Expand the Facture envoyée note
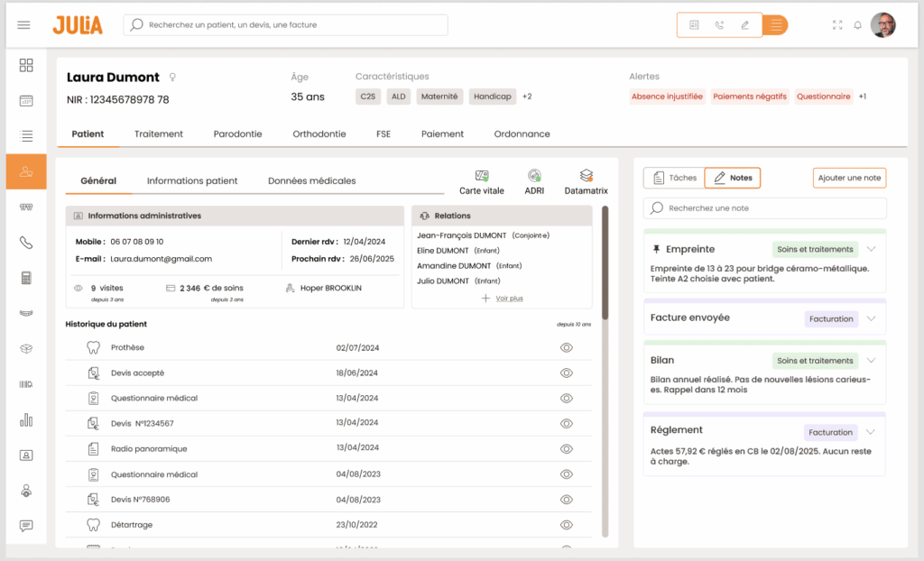 pos(871,318)
